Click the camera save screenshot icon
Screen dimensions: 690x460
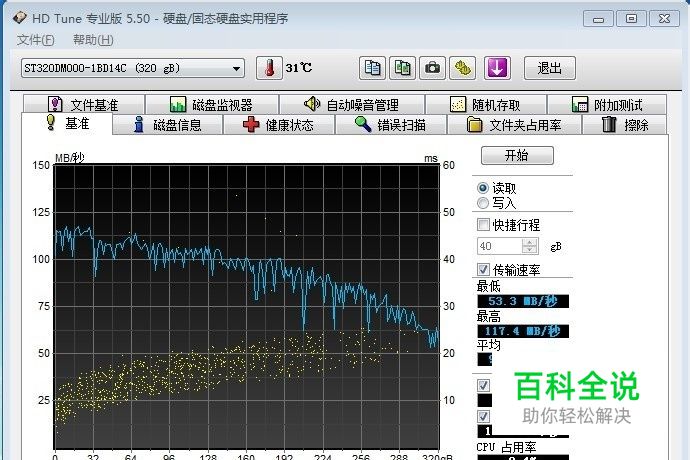432,68
